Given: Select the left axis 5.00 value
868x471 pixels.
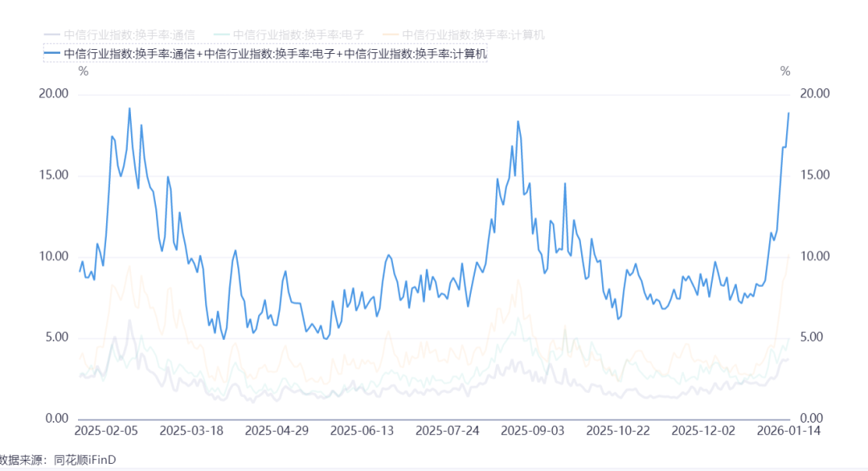Looking at the screenshot, I should 57,337.
